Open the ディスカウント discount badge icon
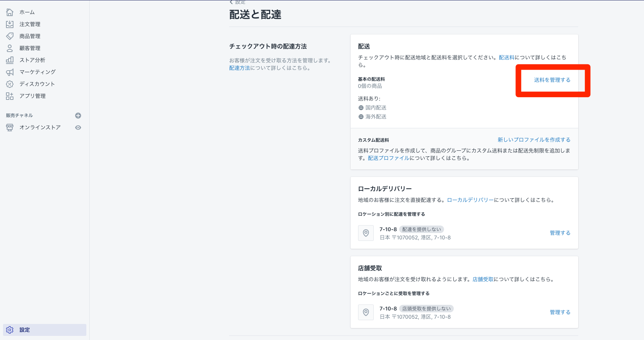Image resolution: width=644 pixels, height=340 pixels. pos(10,84)
